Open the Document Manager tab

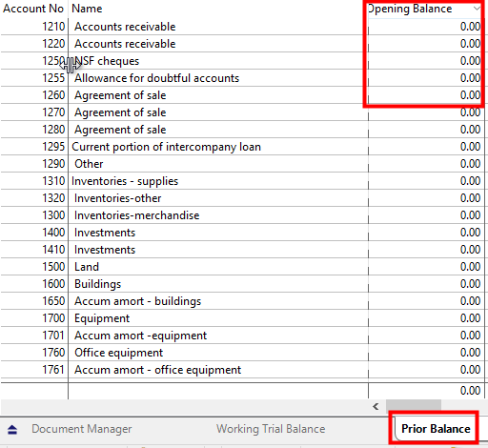(x=82, y=429)
